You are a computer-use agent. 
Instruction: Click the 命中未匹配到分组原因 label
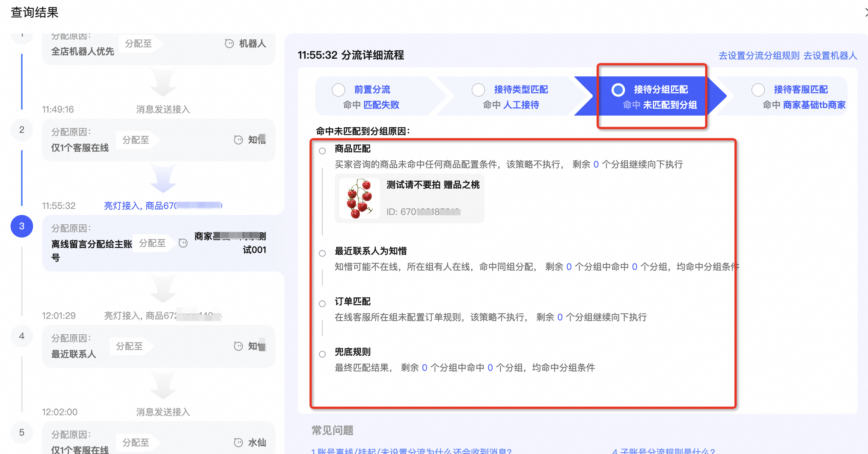click(363, 131)
